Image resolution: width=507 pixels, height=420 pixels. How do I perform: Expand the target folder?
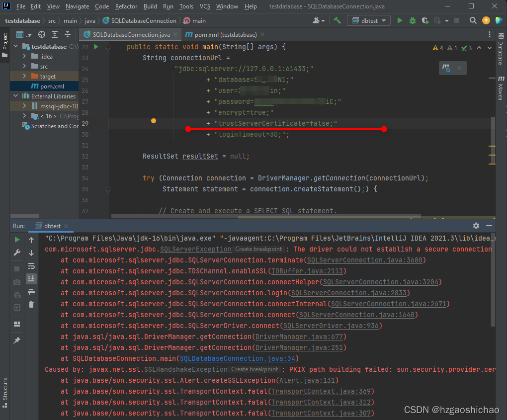click(x=24, y=77)
